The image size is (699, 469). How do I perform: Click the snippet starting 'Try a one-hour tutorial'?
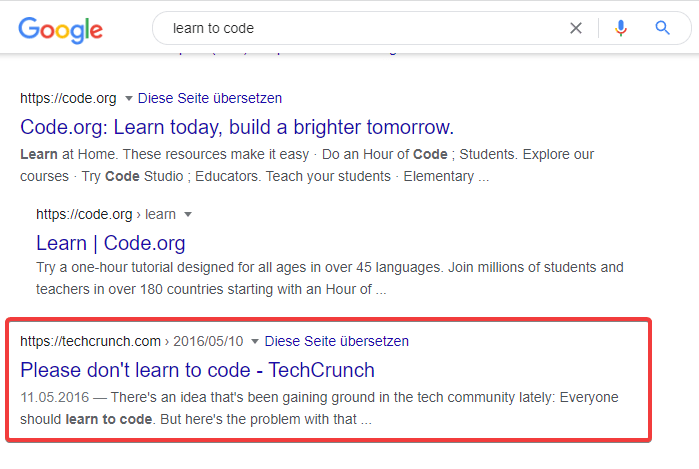pyautogui.click(x=330, y=278)
